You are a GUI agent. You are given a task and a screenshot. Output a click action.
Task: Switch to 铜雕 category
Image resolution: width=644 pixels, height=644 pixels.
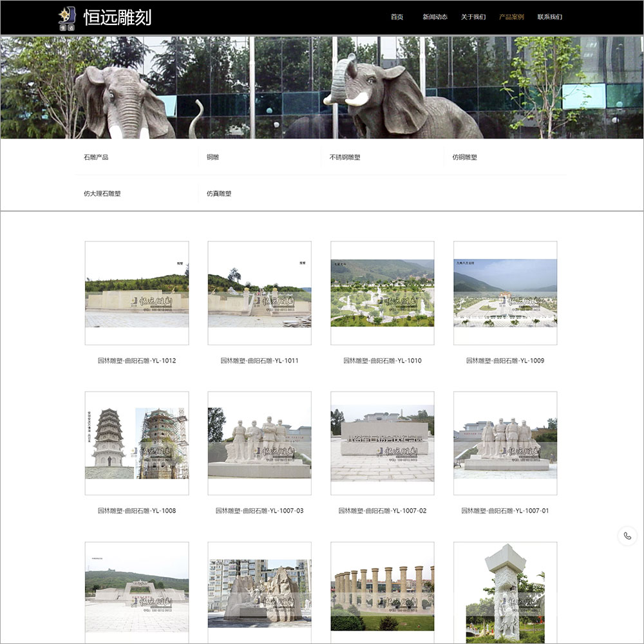[x=213, y=157]
